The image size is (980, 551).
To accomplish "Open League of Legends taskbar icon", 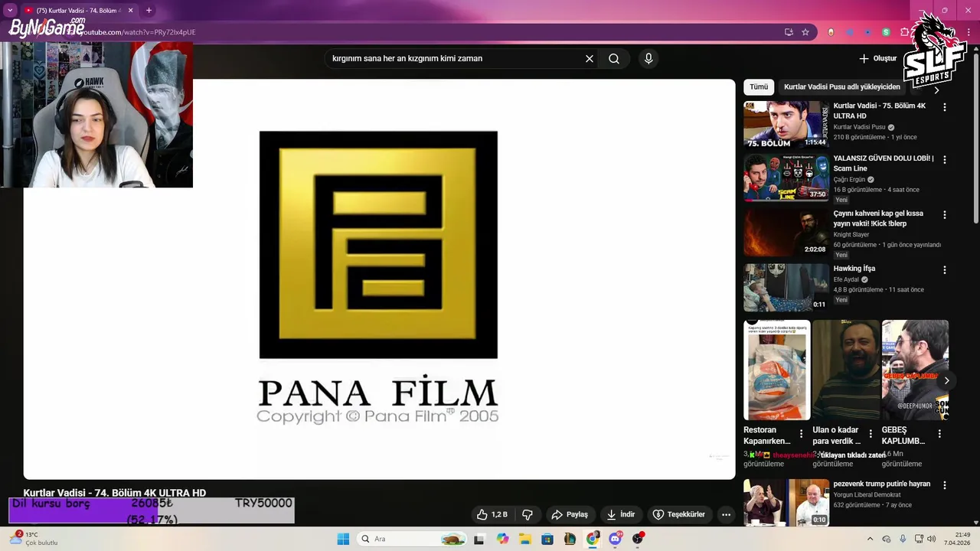I will point(570,539).
